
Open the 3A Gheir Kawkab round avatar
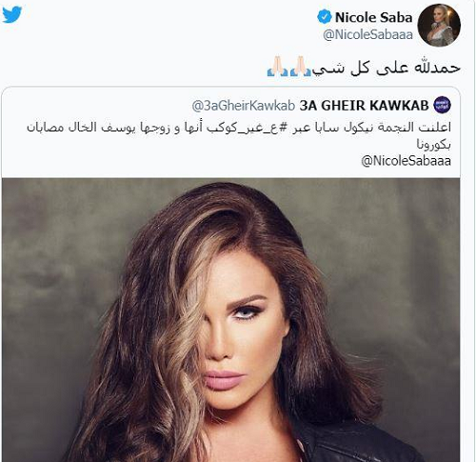tap(443, 105)
